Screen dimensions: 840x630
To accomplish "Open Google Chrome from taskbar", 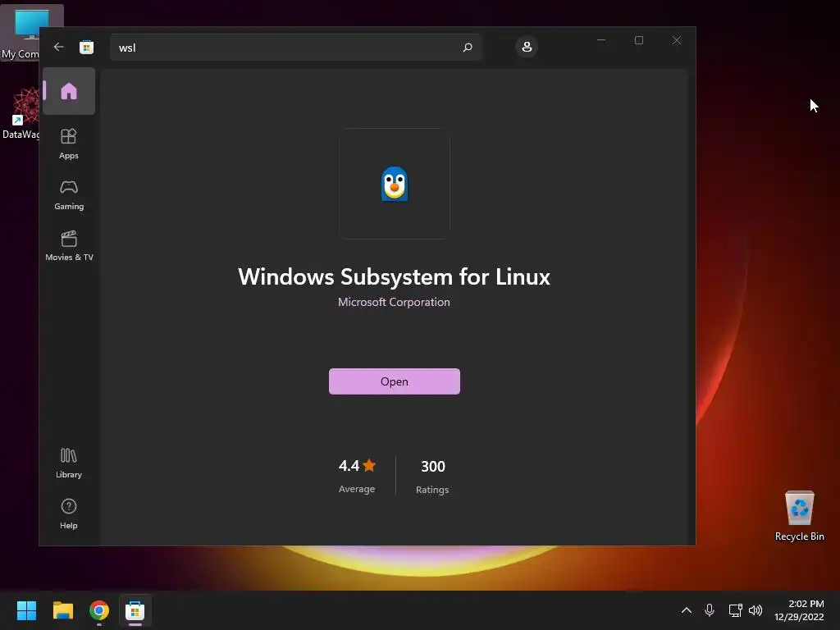I will (x=99, y=610).
